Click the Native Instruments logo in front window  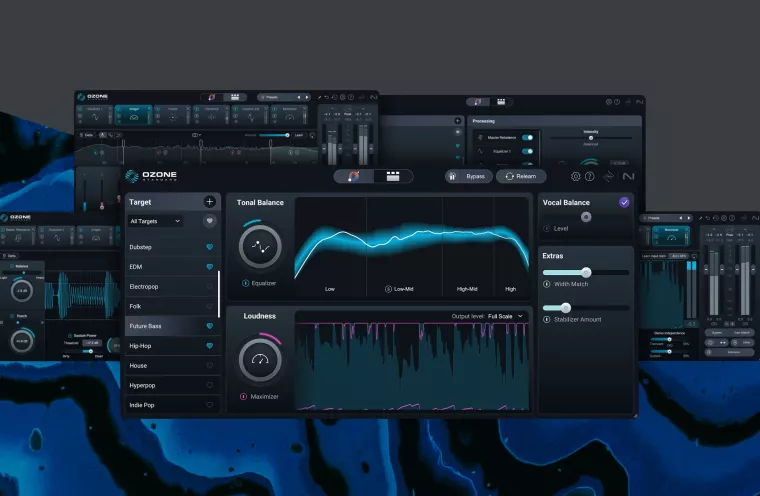coord(628,176)
